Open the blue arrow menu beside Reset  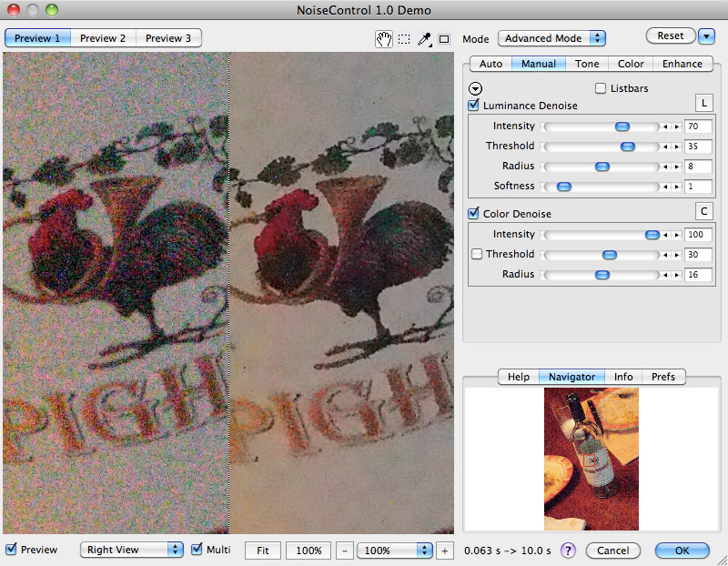coord(708,36)
